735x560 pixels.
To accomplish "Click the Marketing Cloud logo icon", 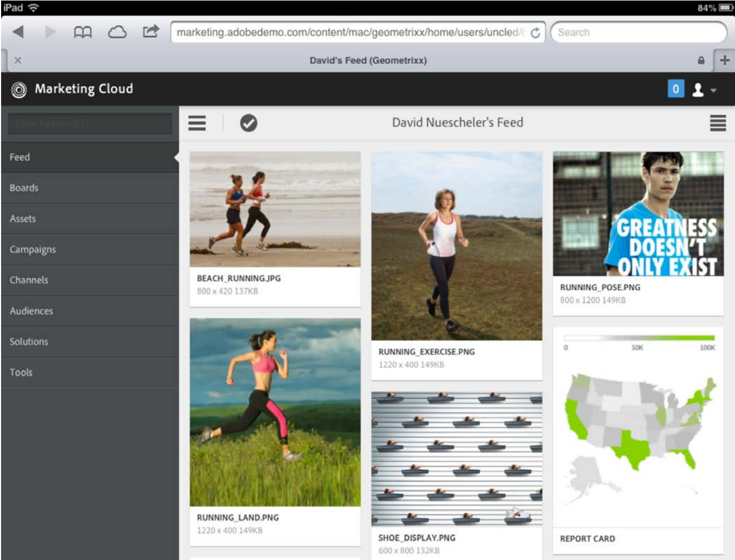I will pos(19,90).
